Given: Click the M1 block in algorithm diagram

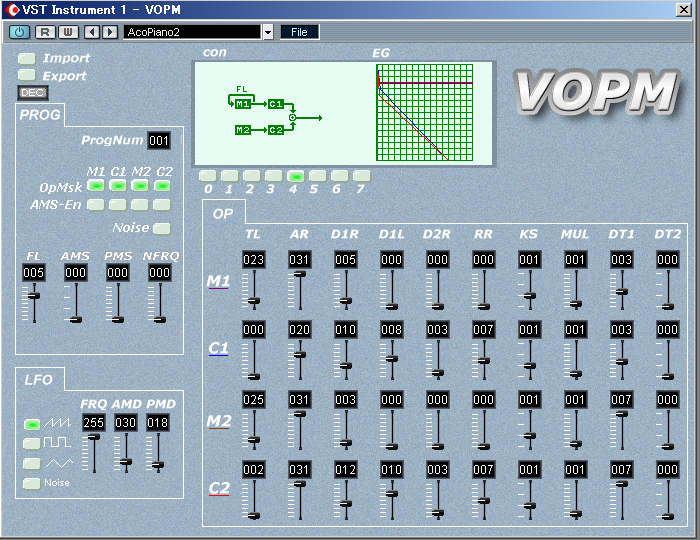Looking at the screenshot, I should [x=242, y=104].
